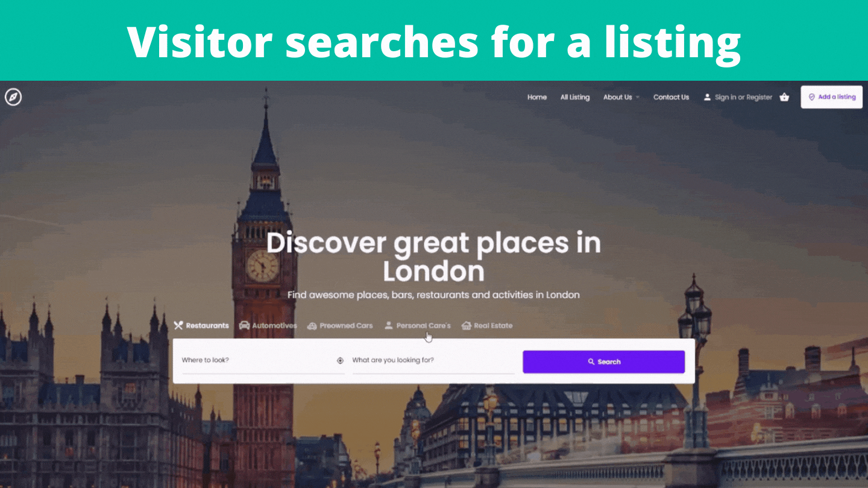
Task: Expand the About Us dropdown arrow
Action: pyautogui.click(x=638, y=98)
